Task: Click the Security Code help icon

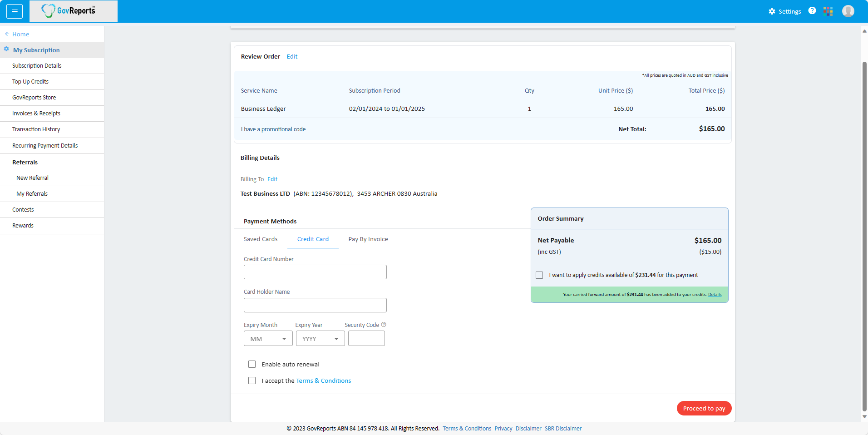Action: [x=384, y=325]
